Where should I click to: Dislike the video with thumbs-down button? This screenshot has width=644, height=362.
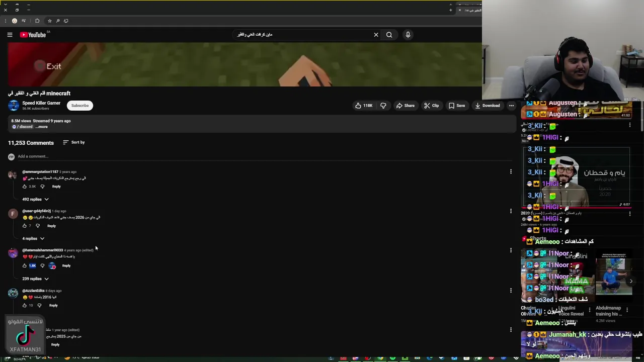tap(383, 106)
